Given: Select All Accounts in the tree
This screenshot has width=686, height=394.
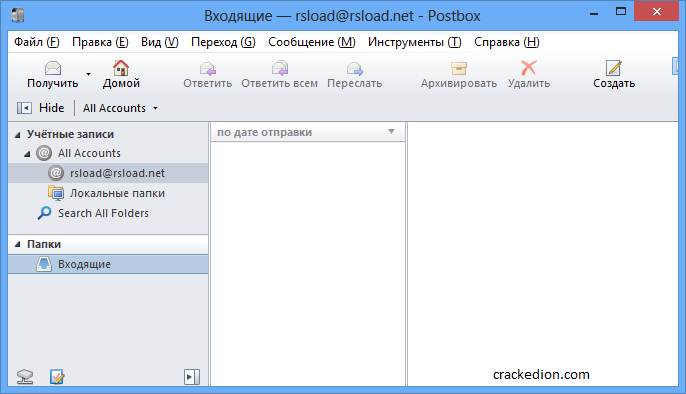Looking at the screenshot, I should [x=89, y=153].
